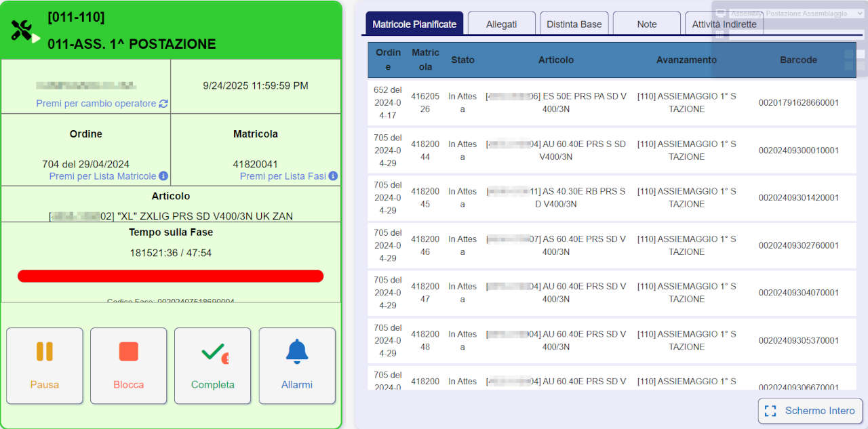Switch to the Allegati tab

(501, 24)
